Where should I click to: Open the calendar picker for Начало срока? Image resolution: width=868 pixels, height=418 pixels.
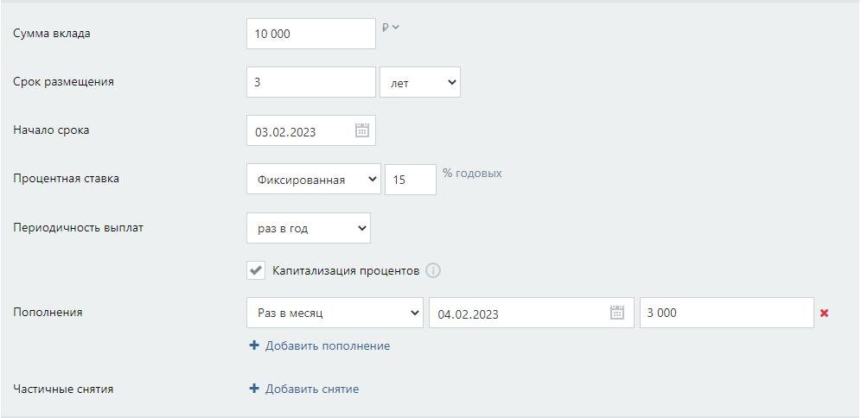pyautogui.click(x=362, y=130)
